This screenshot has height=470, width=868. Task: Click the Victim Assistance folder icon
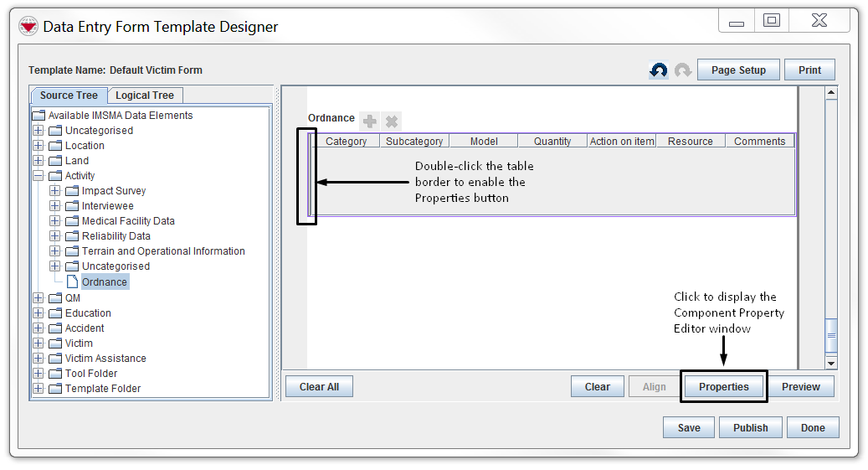click(x=55, y=359)
